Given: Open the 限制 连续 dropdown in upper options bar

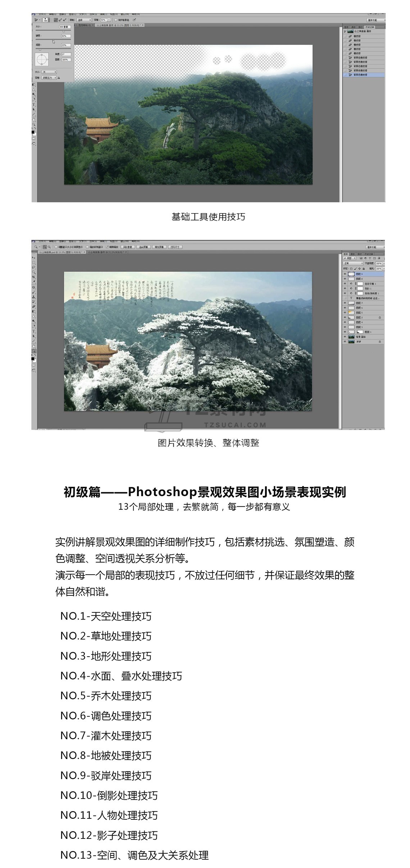Looking at the screenshot, I should (84, 20).
